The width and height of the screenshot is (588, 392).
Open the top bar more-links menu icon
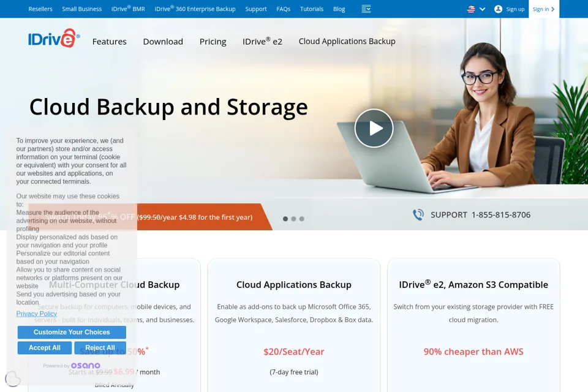[x=366, y=9]
